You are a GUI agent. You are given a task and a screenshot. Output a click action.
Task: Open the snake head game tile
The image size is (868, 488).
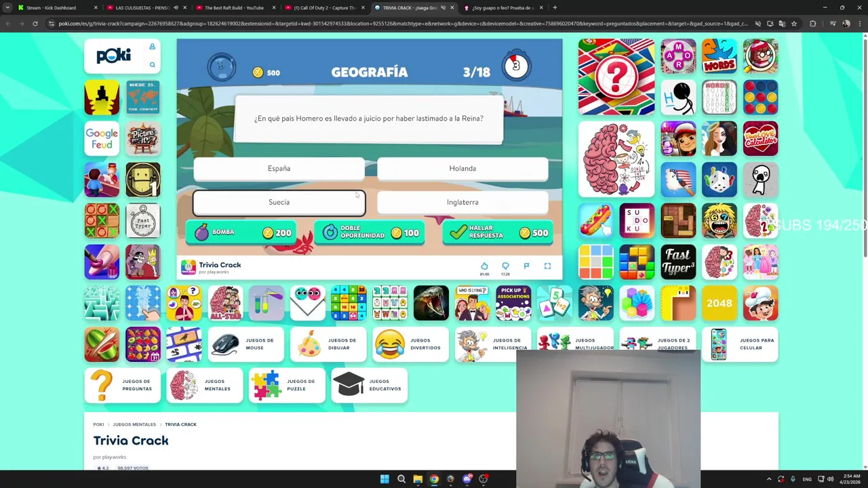[x=431, y=303]
